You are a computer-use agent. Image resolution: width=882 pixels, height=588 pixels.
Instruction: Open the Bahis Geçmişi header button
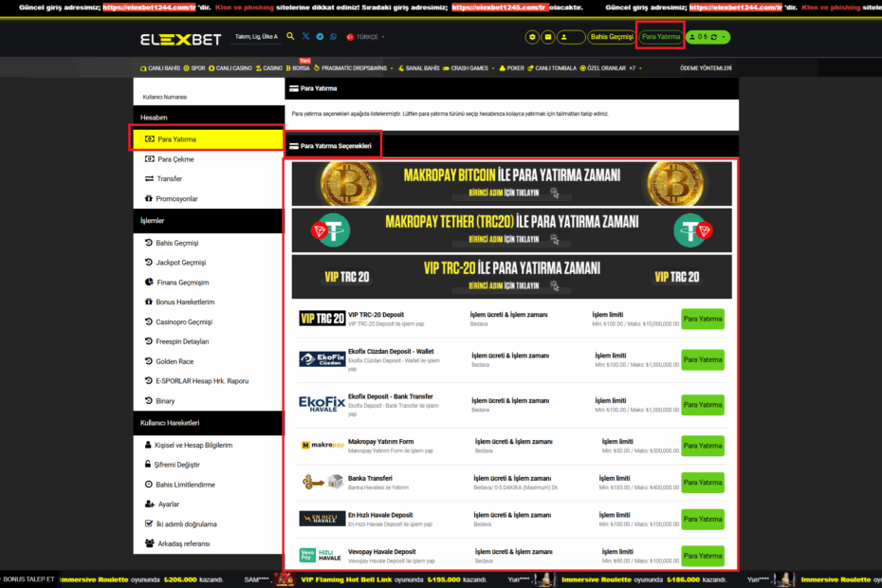point(611,37)
